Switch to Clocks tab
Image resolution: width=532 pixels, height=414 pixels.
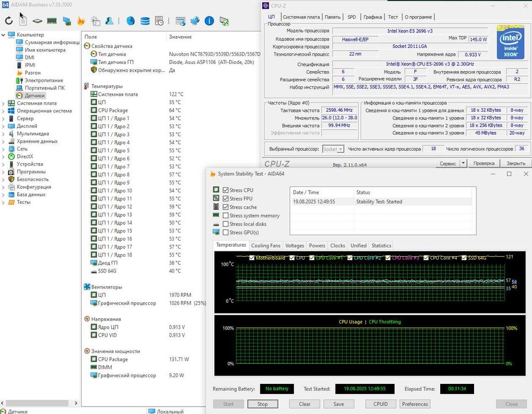pos(337,245)
